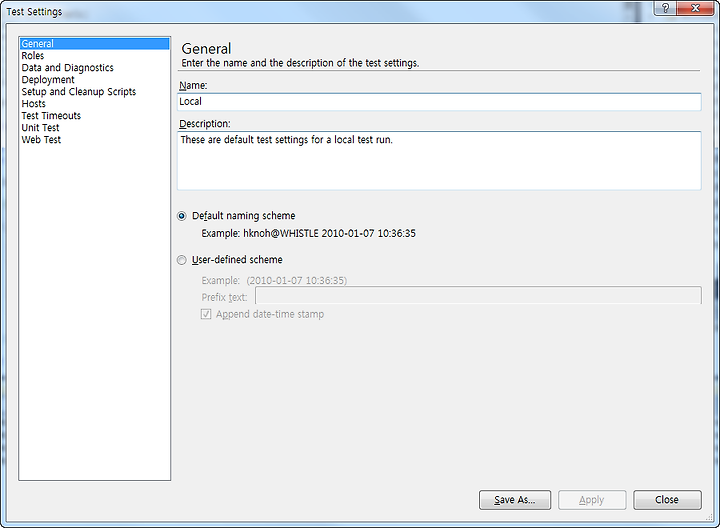Click the Save As... button
720x528 pixels.
(x=515, y=500)
